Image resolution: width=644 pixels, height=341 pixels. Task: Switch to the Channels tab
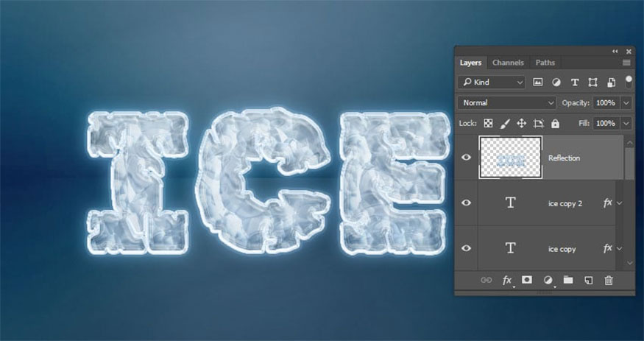click(x=508, y=63)
